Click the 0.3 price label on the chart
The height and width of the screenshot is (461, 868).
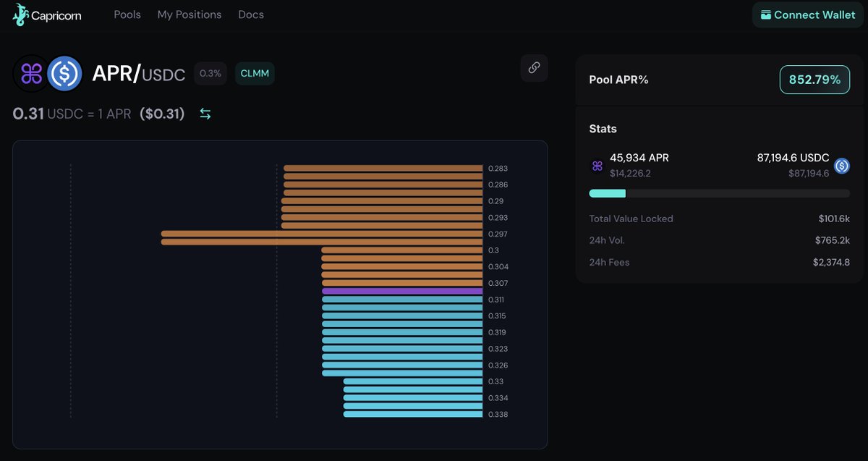494,250
